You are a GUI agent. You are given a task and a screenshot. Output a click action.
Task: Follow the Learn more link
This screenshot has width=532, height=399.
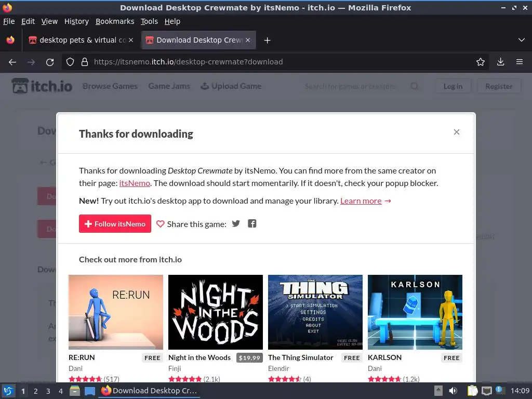pos(361,201)
